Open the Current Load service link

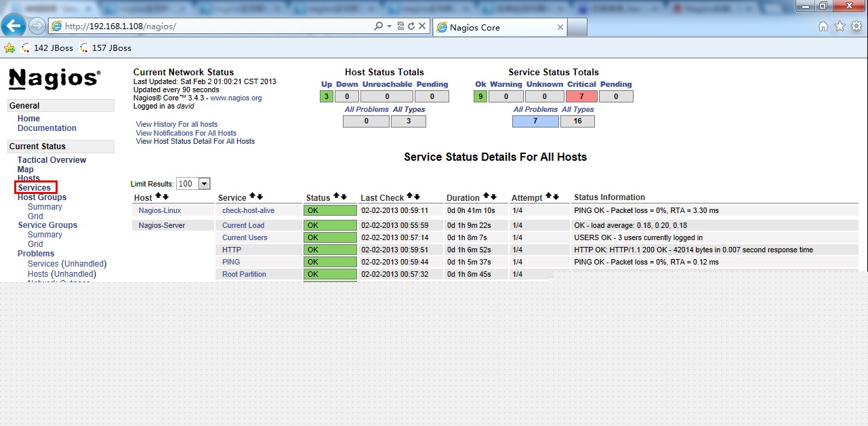pos(243,226)
